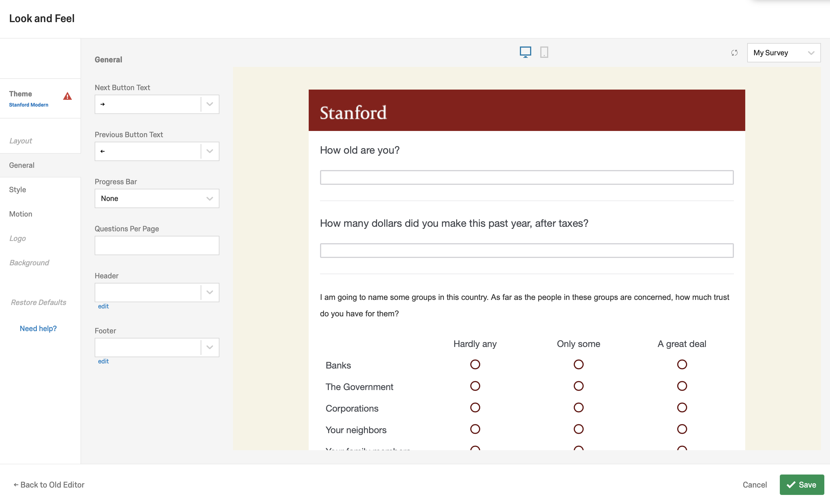Expand the Progress Bar None dropdown
Image resolution: width=830 pixels, height=504 pixels.
click(157, 198)
